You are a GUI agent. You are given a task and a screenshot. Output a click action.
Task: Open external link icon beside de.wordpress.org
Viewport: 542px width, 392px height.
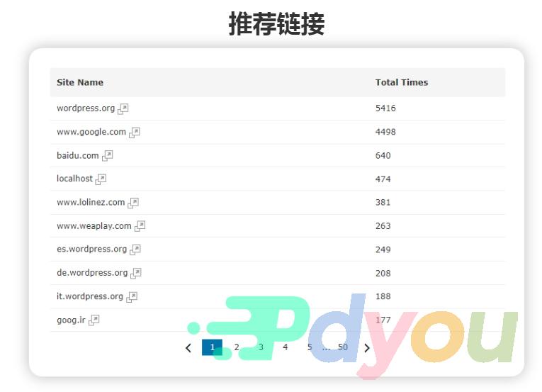click(136, 273)
